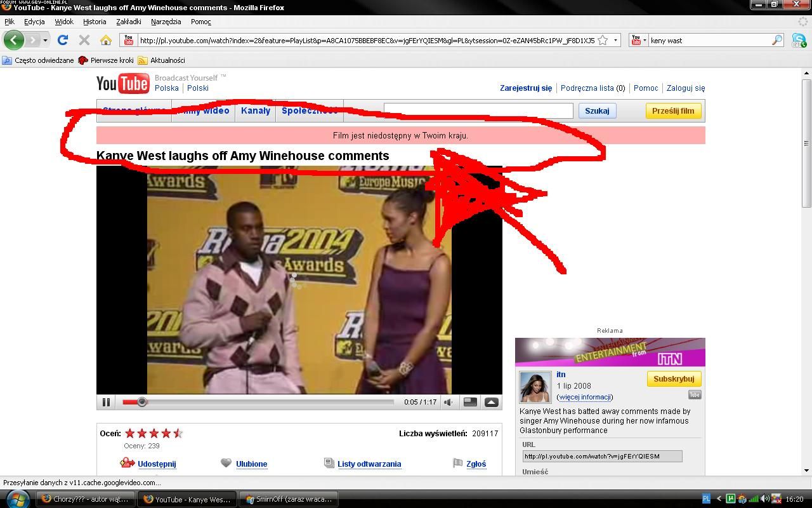Switch to SmirnOff taskbar window
812x508 pixels.
click(x=287, y=499)
